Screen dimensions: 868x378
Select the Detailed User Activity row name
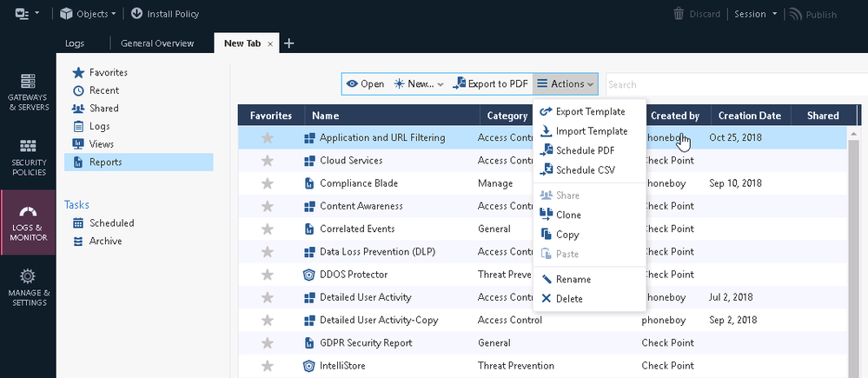coord(365,297)
